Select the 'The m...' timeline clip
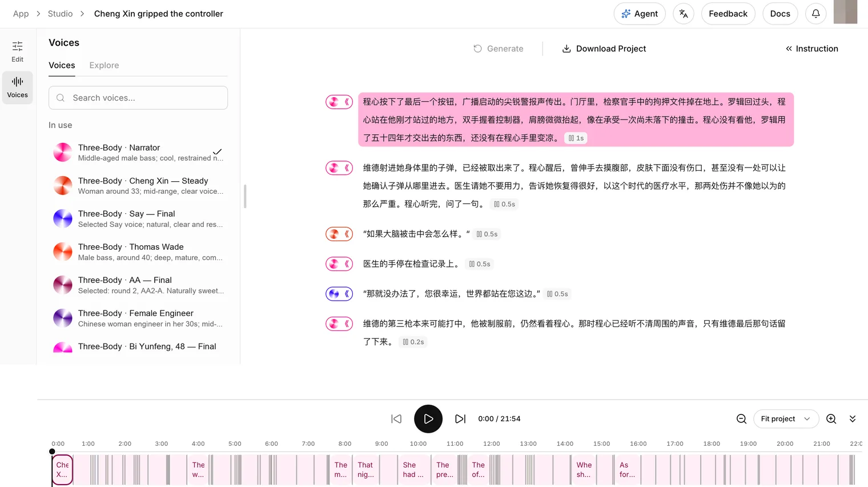 (x=341, y=470)
